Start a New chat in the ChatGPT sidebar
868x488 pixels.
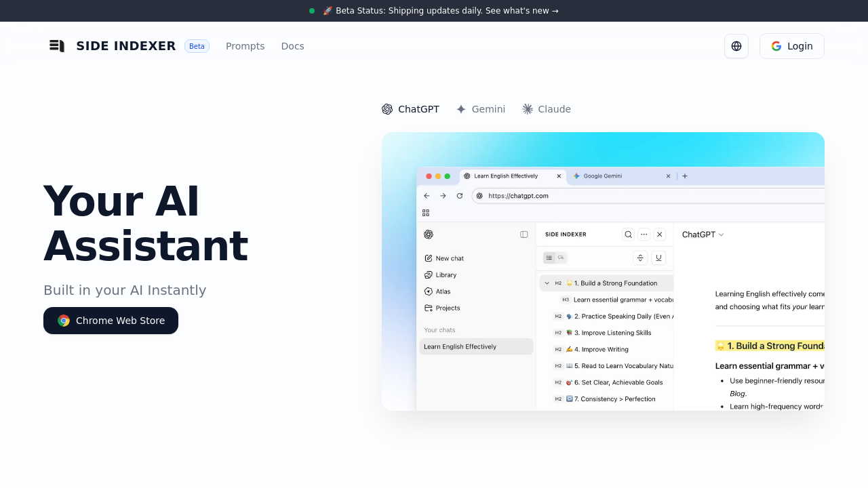[x=444, y=258]
